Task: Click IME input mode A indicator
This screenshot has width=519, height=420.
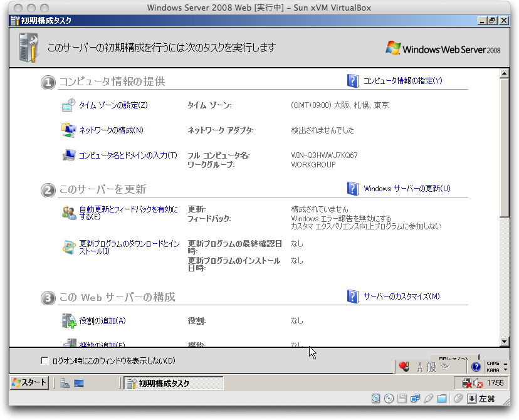Action: click(x=420, y=367)
